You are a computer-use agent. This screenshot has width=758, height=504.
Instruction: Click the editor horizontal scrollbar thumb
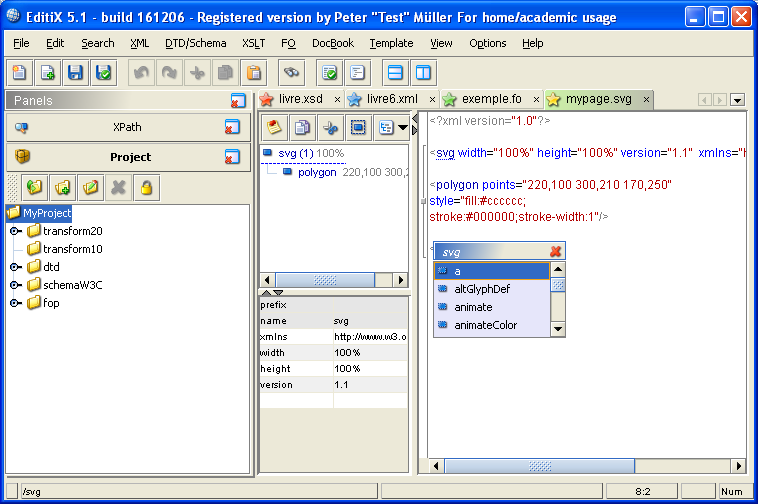tap(539, 466)
